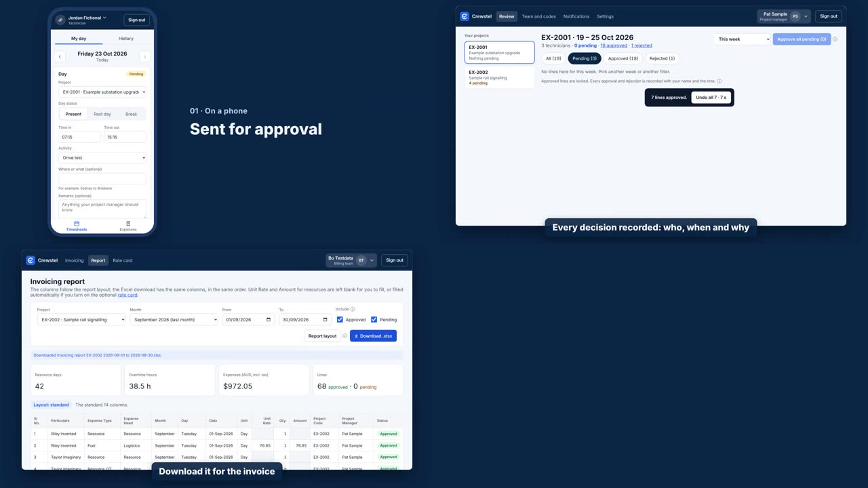Screen dimensions: 868x488
Task: Open the Activity dropdown showing Drive test
Action: [102, 158]
